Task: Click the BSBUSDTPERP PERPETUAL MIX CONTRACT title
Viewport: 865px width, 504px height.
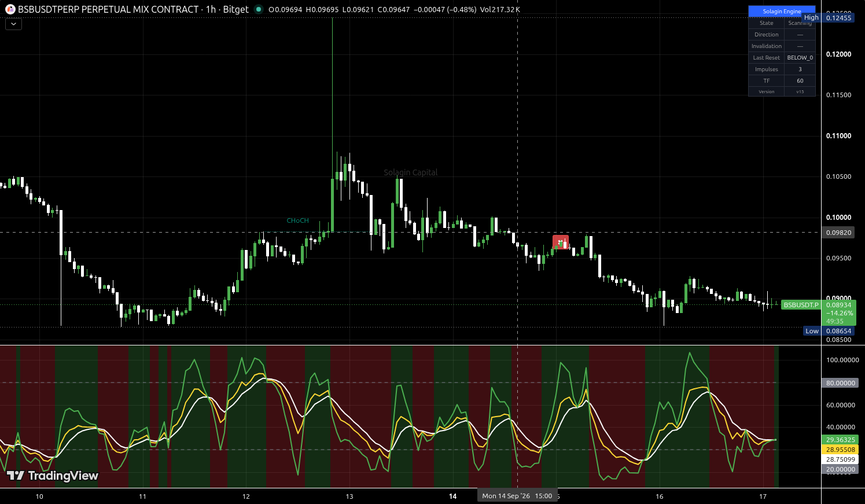Action: pyautogui.click(x=108, y=9)
